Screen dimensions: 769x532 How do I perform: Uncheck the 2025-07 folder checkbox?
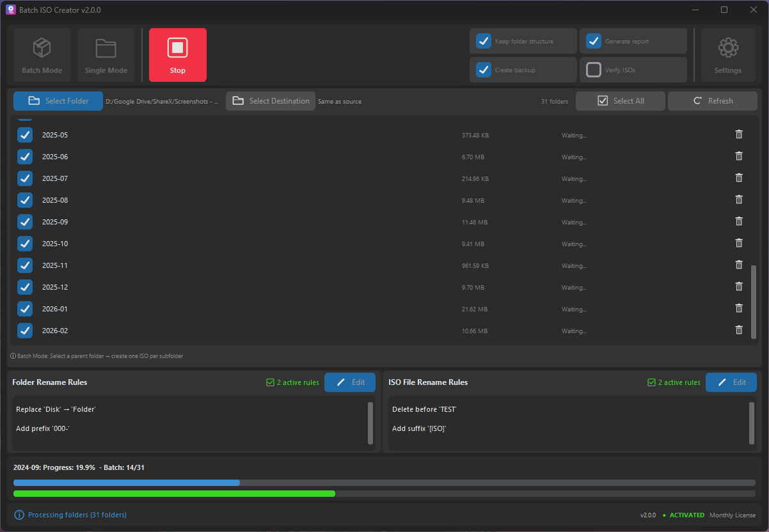pos(24,178)
